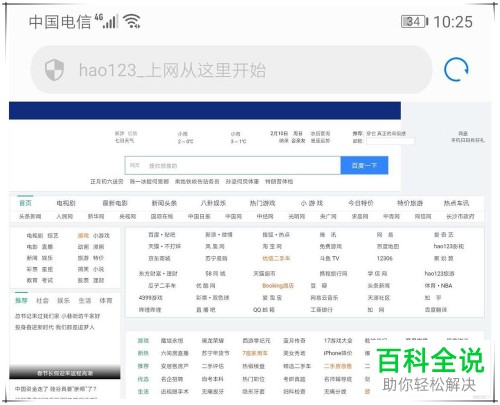Click the email account input field
Image resolution: width=500 pixels, height=405 pixels.
[x=390, y=141]
